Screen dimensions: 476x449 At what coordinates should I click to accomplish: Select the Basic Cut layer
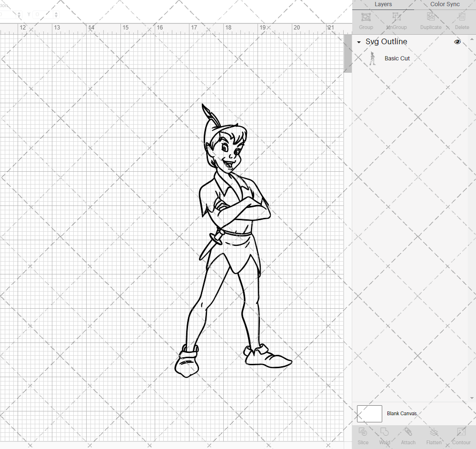(397, 58)
